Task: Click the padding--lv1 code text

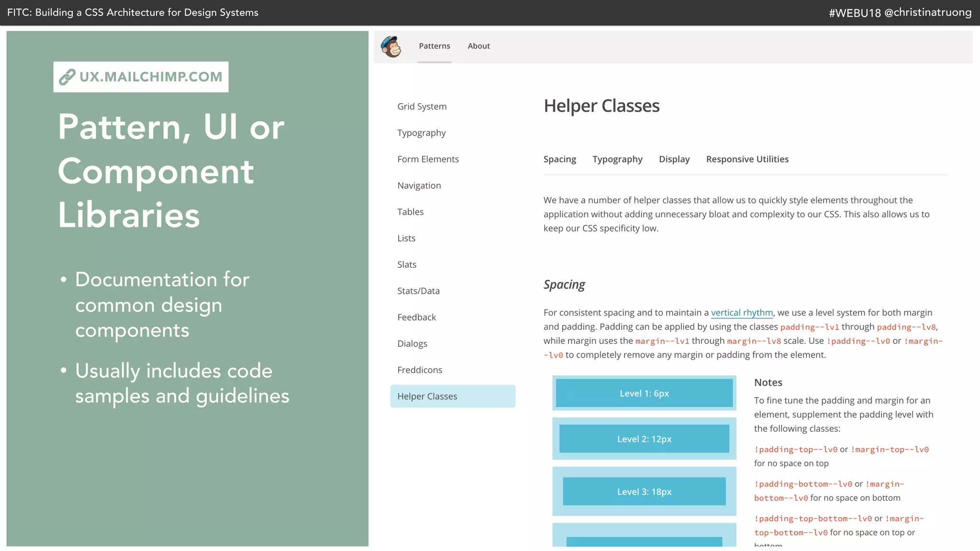Action: pos(810,327)
